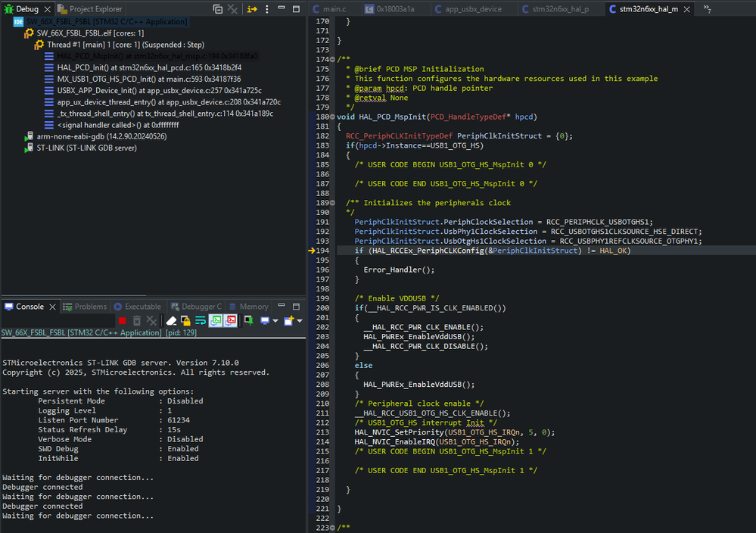
Task: Toggle console scroll lock
Action: pyautogui.click(x=185, y=321)
